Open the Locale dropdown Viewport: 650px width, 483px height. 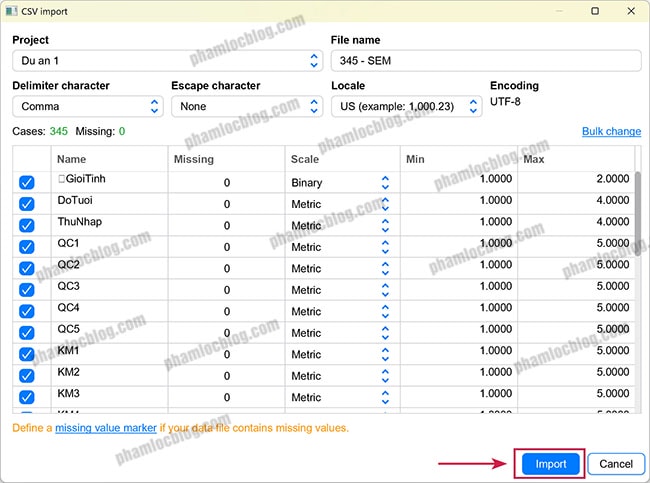pyautogui.click(x=406, y=107)
